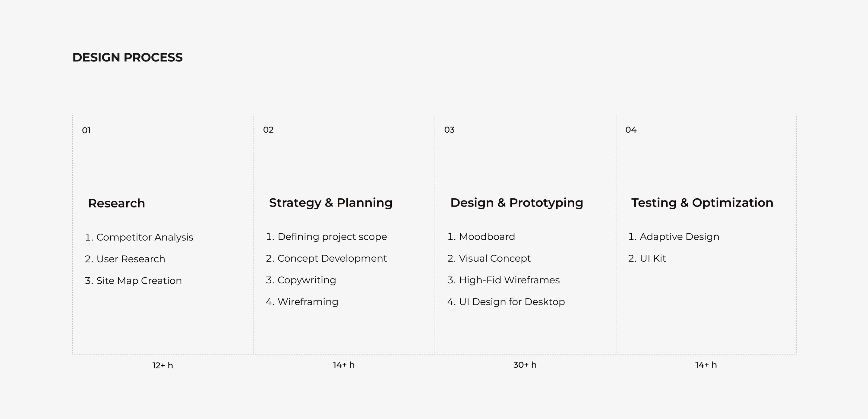Click the Strategy & Planning heading
Screen dimensions: 868x419
pos(330,203)
